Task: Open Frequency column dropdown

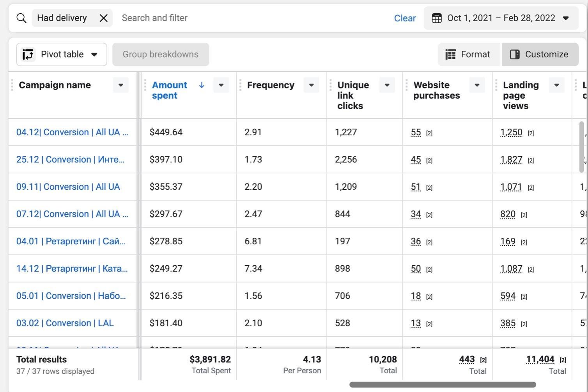Action: pos(312,85)
